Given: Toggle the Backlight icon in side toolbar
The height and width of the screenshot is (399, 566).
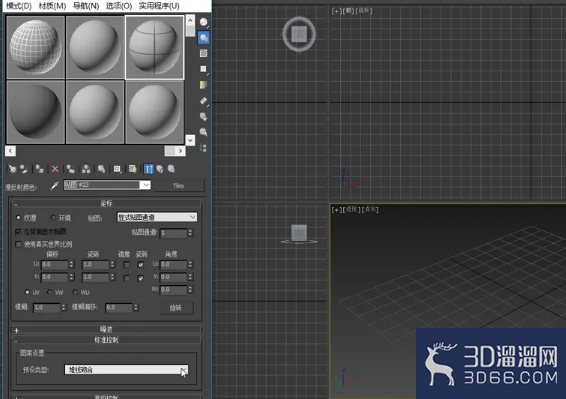Looking at the screenshot, I should (x=204, y=38).
